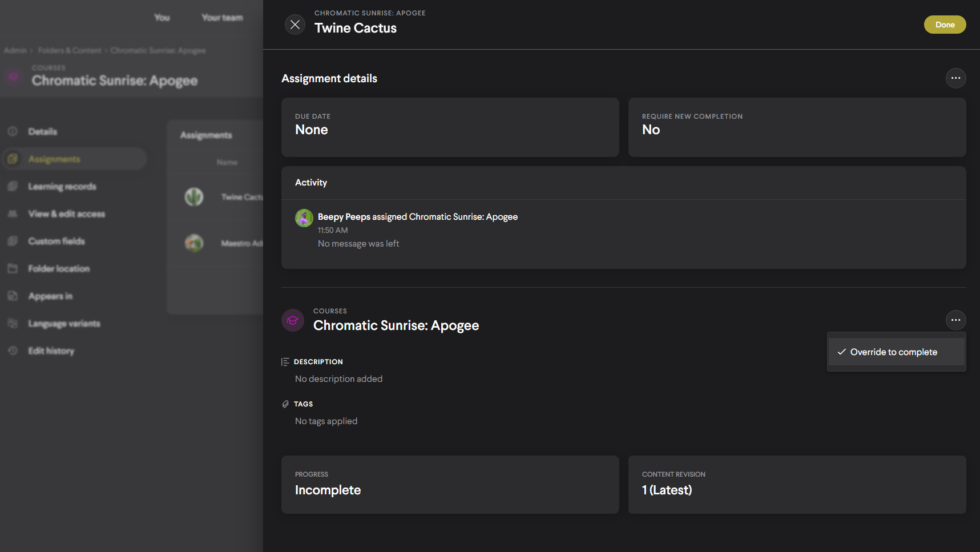
Task: Switch to the You tab
Action: click(x=162, y=18)
